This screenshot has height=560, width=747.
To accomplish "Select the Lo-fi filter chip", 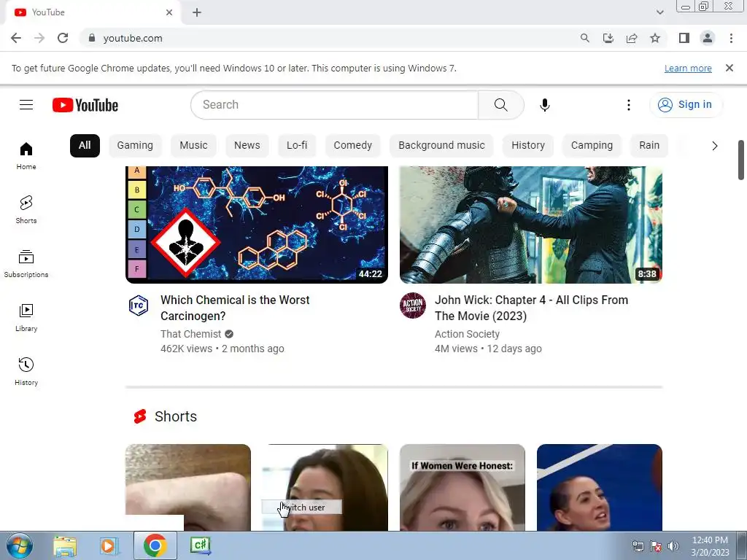I will tap(297, 146).
